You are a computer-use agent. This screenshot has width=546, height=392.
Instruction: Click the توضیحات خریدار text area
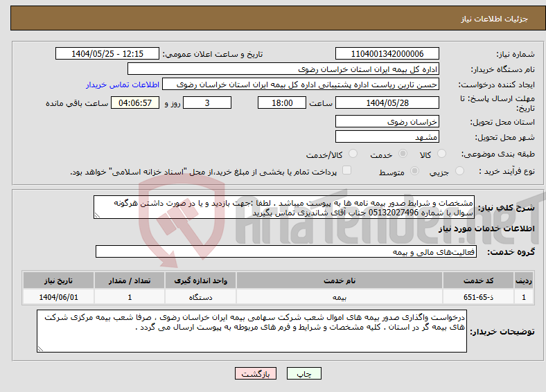point(252,331)
